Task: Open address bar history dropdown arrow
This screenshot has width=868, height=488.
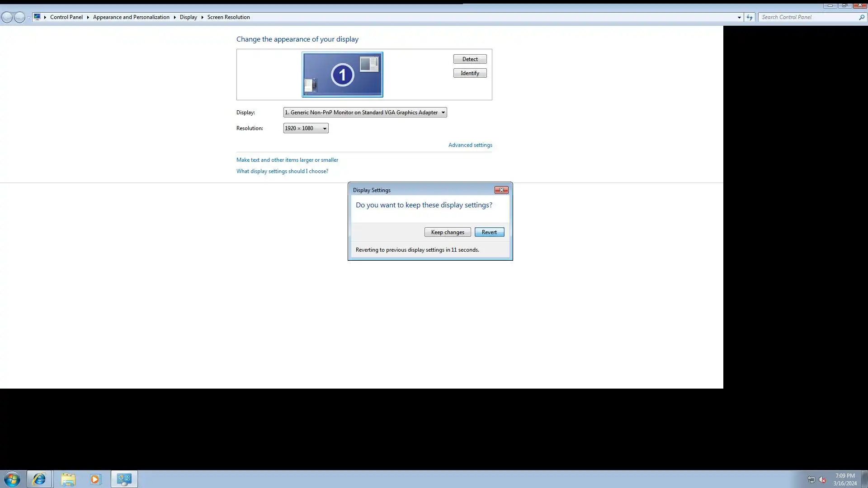Action: [739, 17]
